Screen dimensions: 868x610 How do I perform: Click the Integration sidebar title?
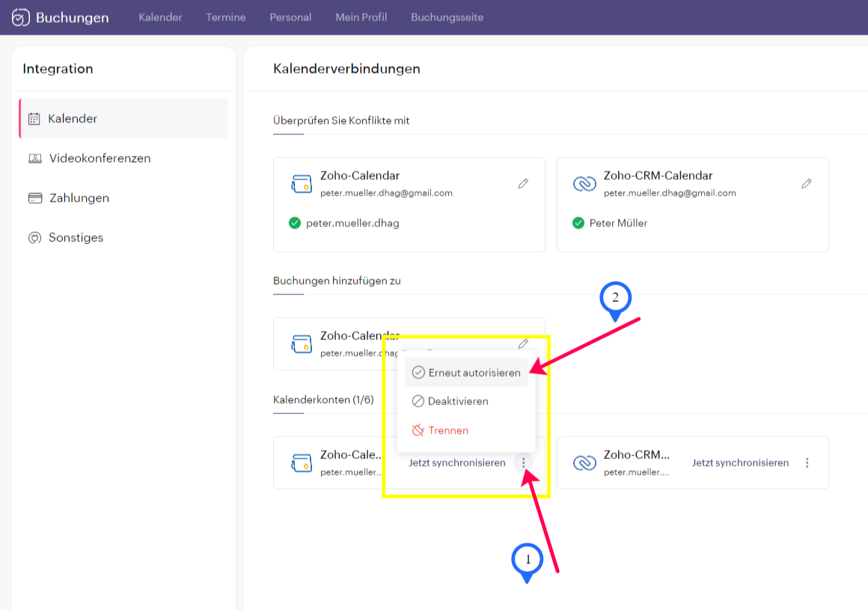[58, 69]
